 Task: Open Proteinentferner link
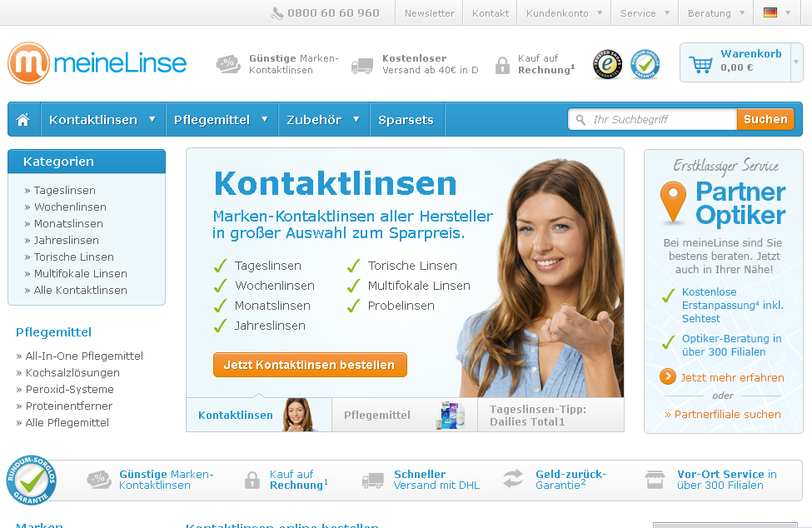click(69, 406)
